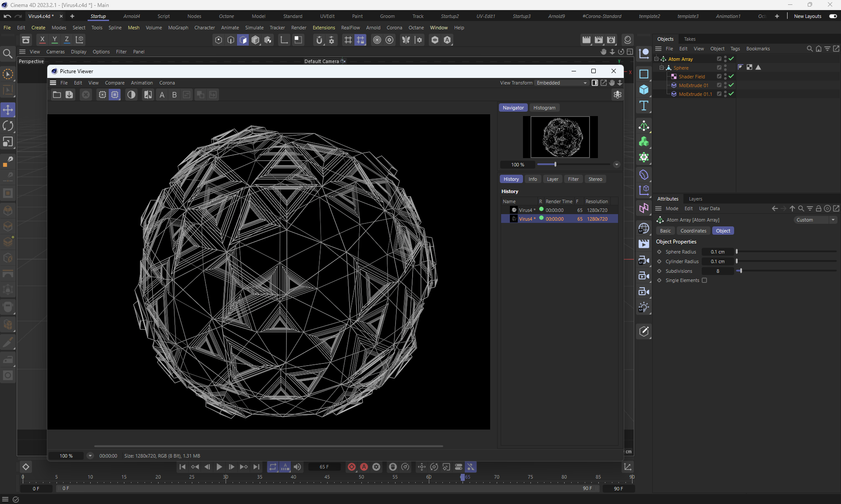Image resolution: width=841 pixels, height=504 pixels.
Task: Add a Cube primitive from side palette
Action: [643, 90]
